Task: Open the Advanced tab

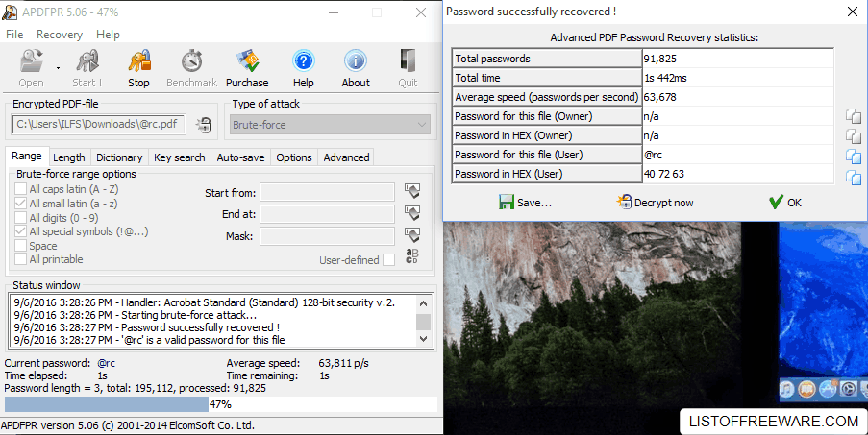Action: [x=347, y=157]
